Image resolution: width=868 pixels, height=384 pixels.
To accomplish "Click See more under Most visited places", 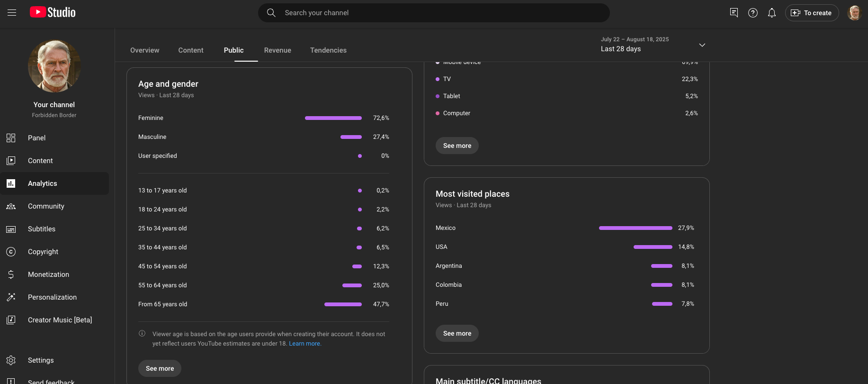I will tap(457, 333).
